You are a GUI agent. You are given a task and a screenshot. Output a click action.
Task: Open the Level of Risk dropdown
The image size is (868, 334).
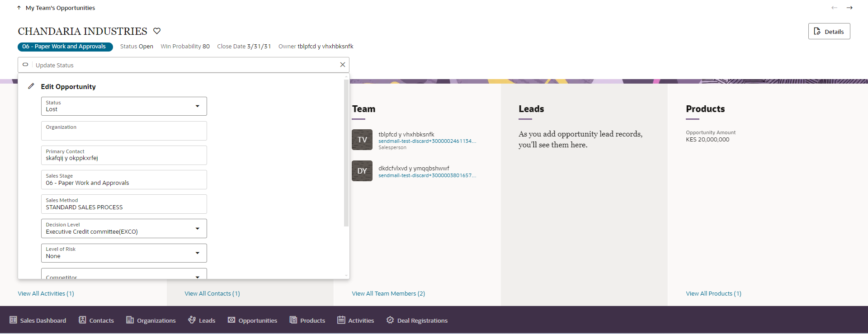(x=124, y=253)
